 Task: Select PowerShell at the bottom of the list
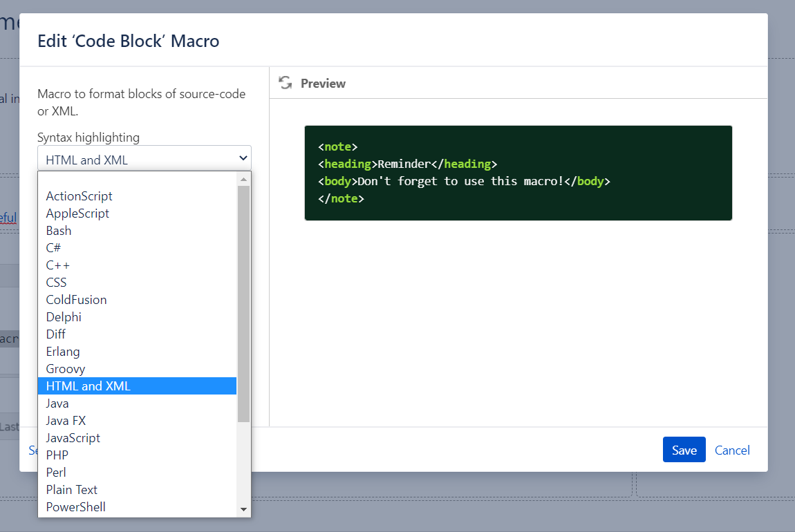(x=75, y=506)
